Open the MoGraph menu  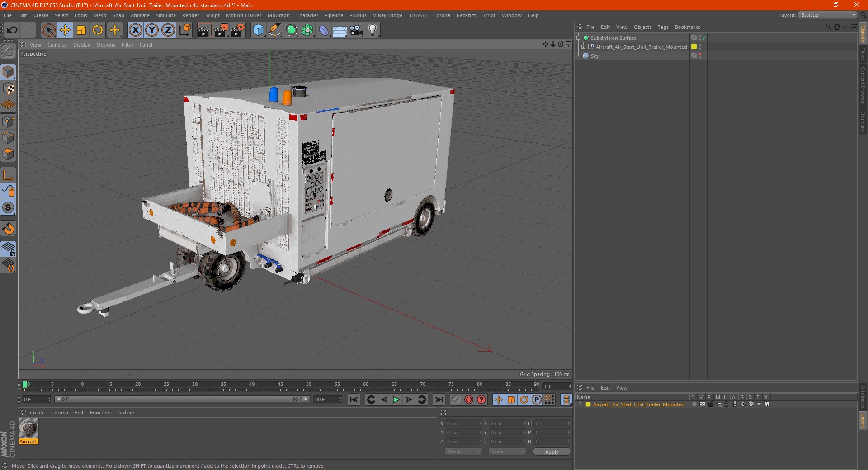[278, 15]
